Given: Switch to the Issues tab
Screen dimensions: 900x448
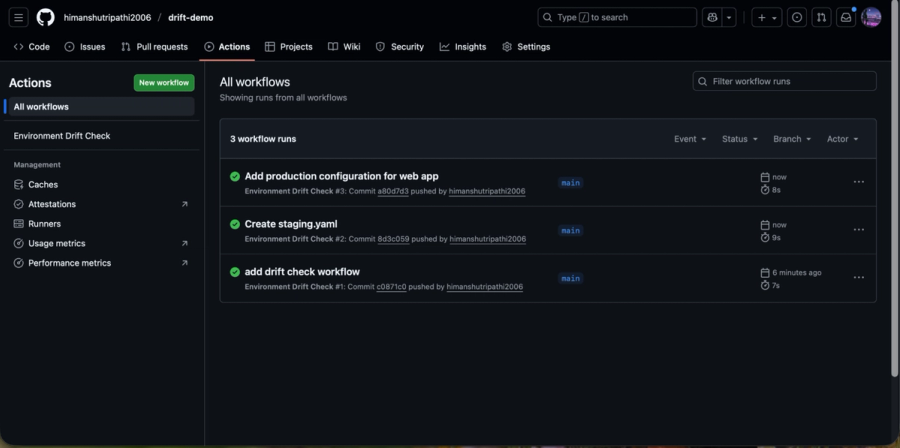Looking at the screenshot, I should pos(85,47).
